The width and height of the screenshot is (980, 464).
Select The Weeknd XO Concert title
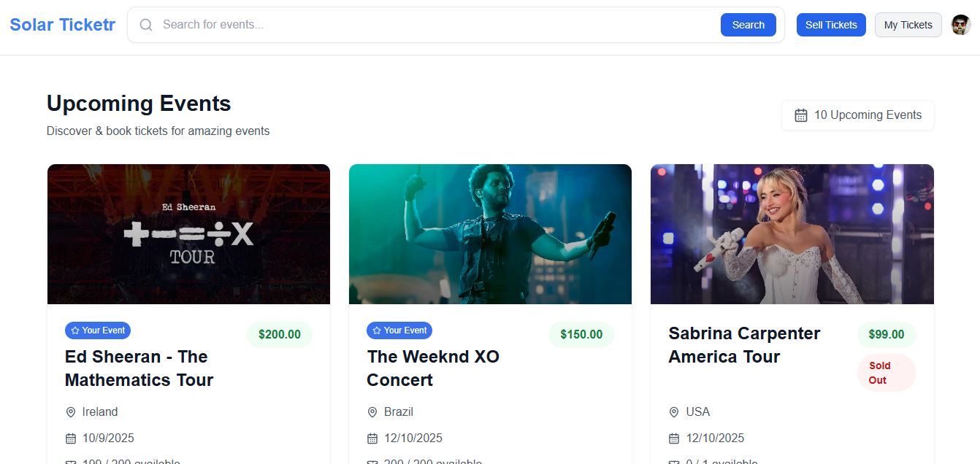433,368
